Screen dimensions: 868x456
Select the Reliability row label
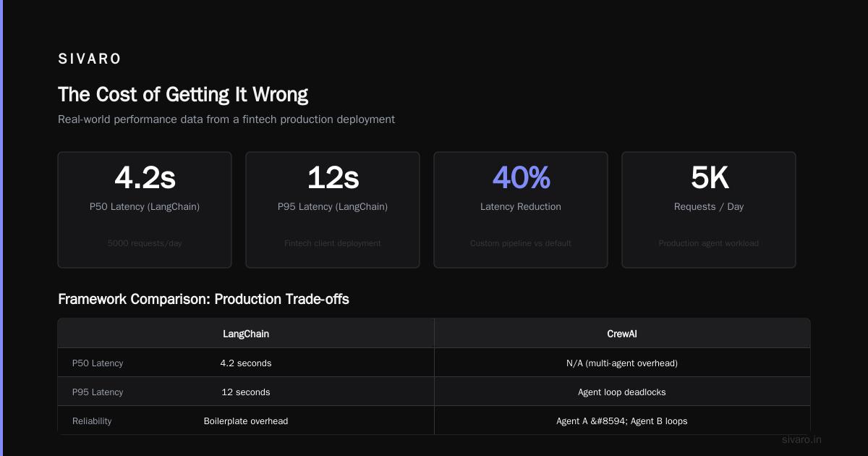(x=92, y=421)
